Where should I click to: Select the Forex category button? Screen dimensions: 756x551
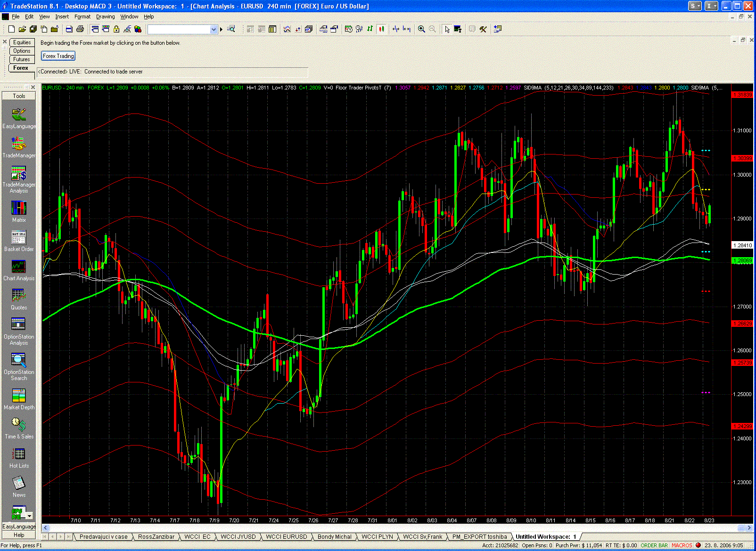click(x=22, y=68)
